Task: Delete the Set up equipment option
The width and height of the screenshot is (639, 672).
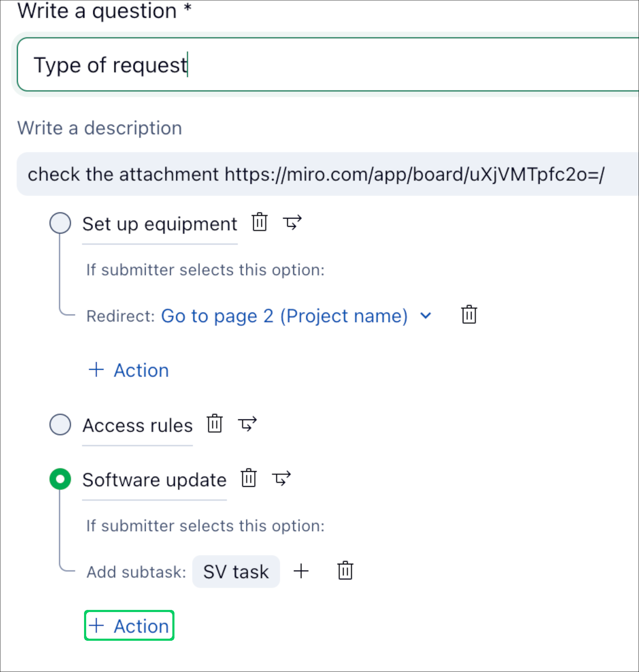Action: point(260,223)
